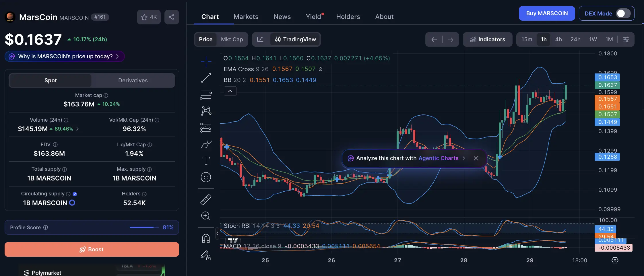The height and width of the screenshot is (276, 644).
Task: Click the Boost button
Action: [92, 249]
